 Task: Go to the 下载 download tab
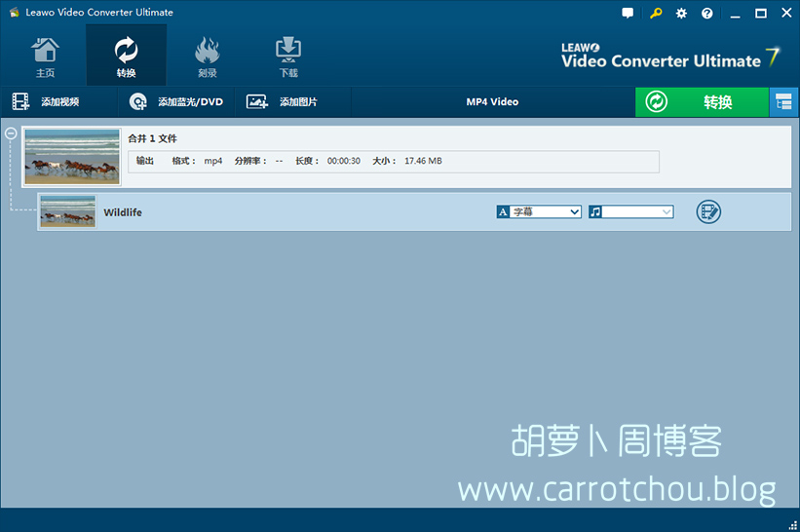pyautogui.click(x=288, y=57)
